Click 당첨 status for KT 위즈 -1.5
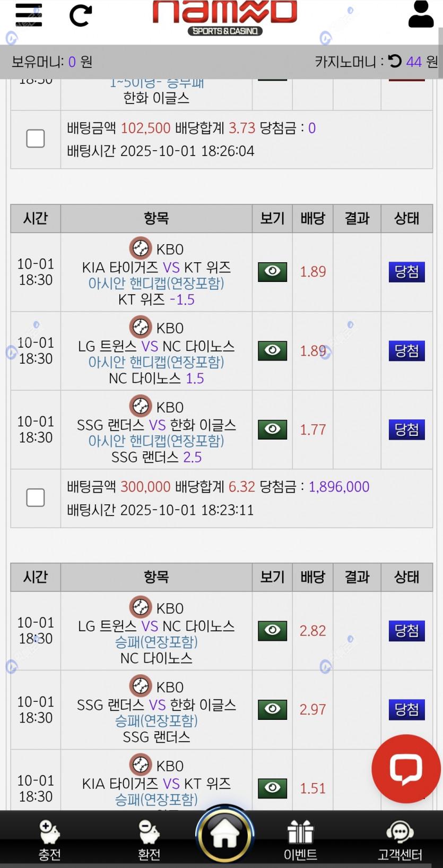 (406, 271)
